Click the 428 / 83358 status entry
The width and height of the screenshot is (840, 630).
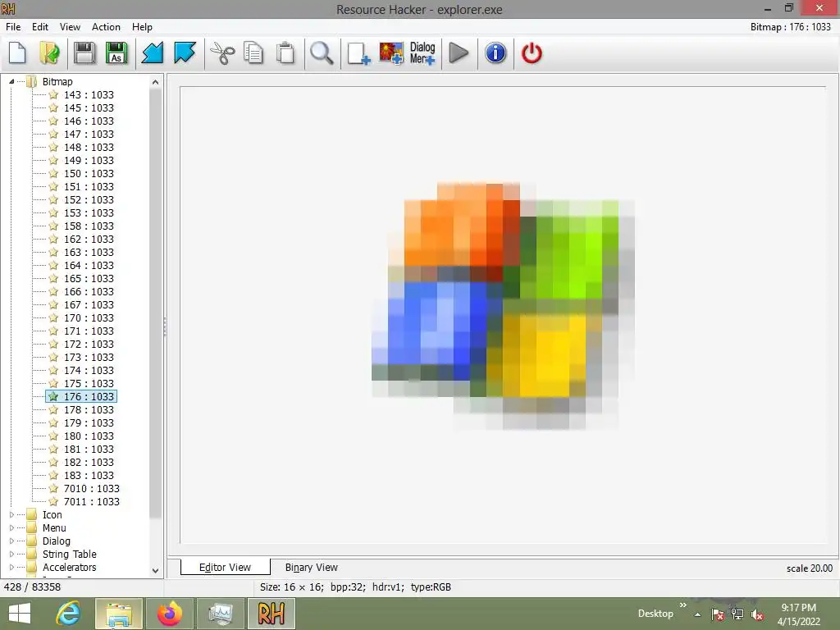32,587
